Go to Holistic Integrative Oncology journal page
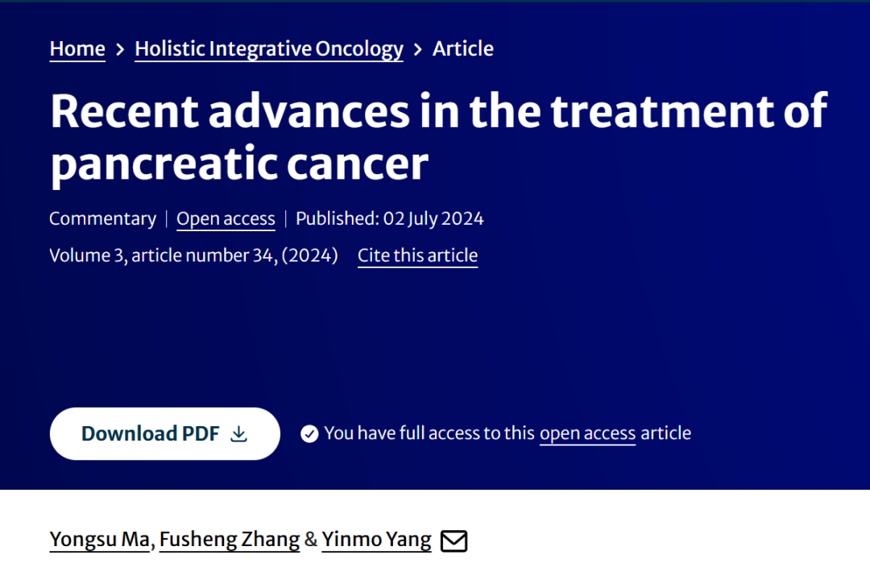This screenshot has width=870, height=588. pyautogui.click(x=269, y=49)
